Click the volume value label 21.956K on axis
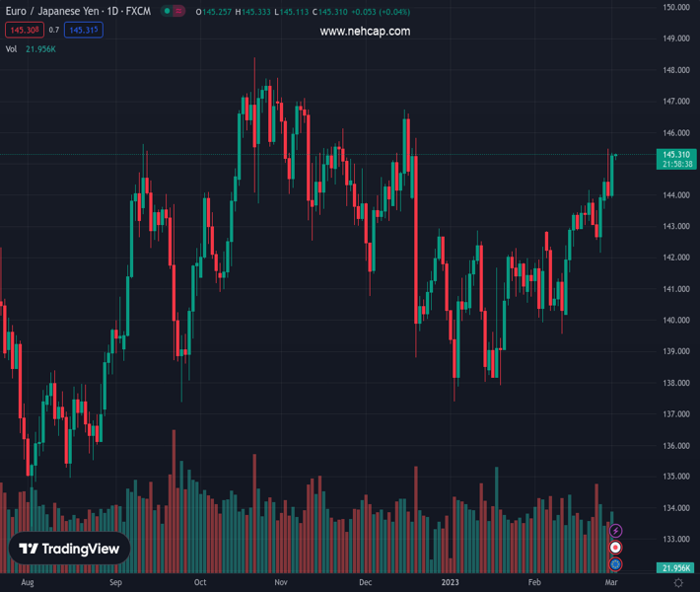700x592 pixels. [676, 568]
